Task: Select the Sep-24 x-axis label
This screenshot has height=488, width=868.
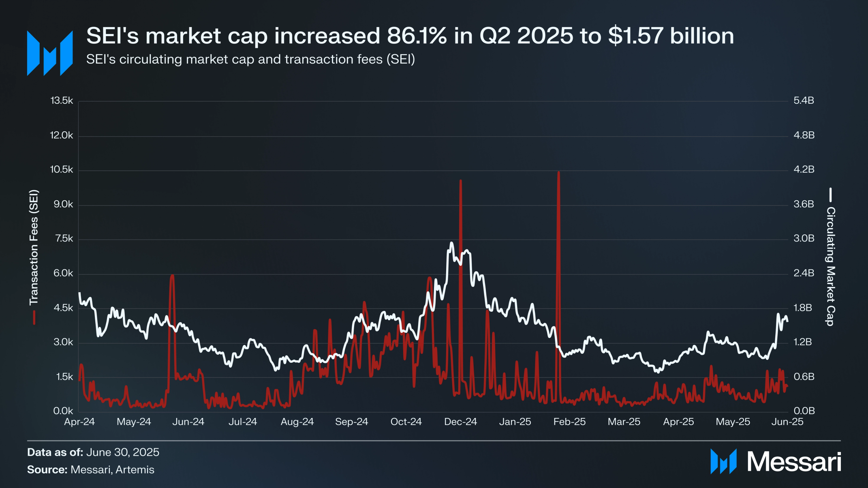Action: pyautogui.click(x=351, y=422)
